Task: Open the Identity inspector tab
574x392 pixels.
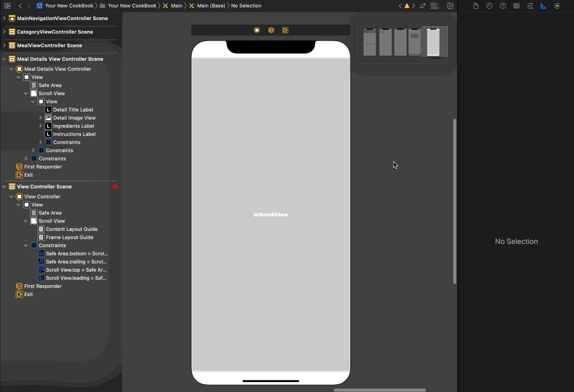Action: 516,6
